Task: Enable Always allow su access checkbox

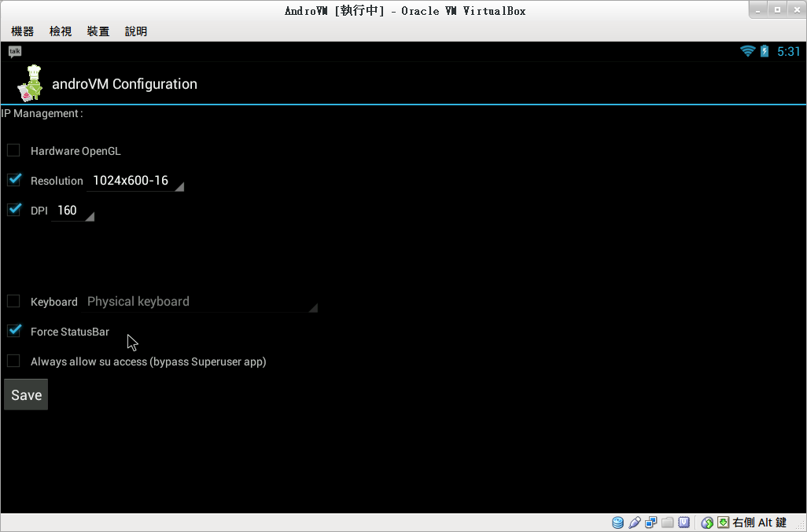Action: click(x=13, y=361)
